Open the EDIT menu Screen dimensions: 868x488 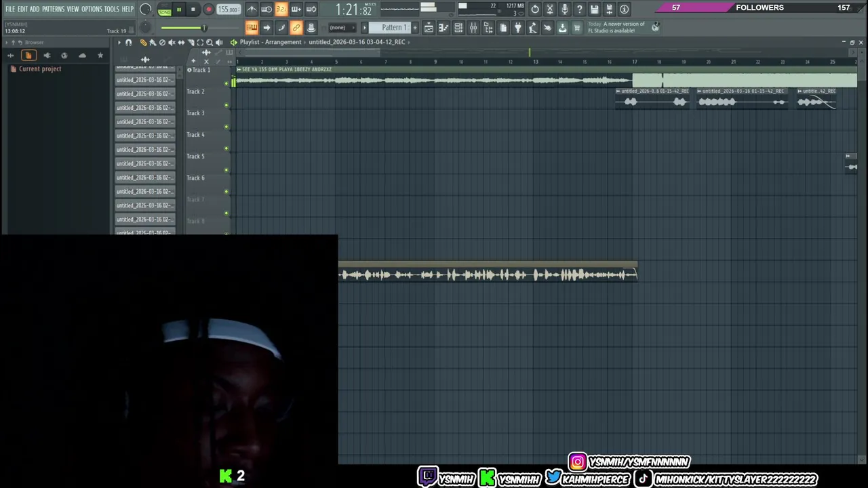point(22,9)
